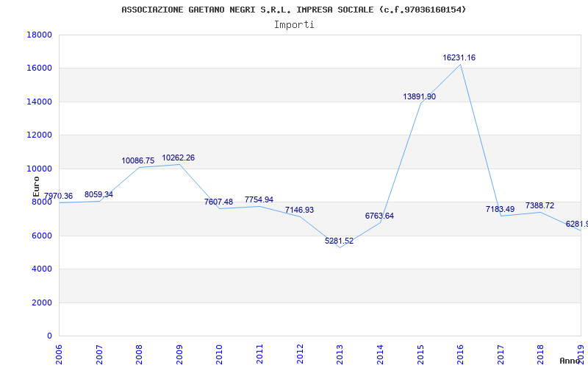Click the 2018 x-axis year label

tap(541, 354)
